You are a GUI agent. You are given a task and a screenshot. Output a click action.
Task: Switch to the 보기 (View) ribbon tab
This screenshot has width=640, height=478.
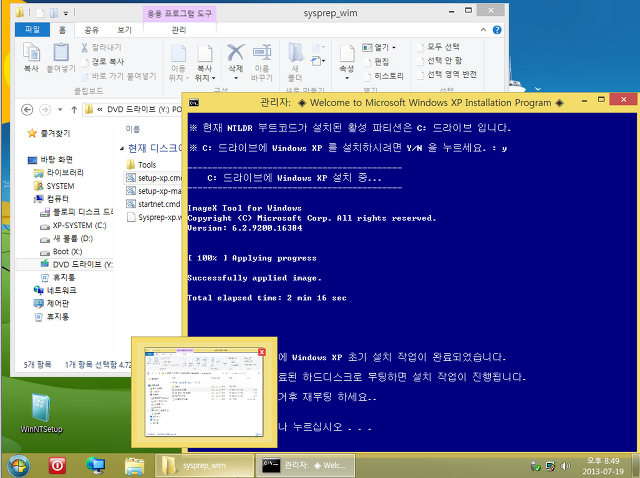124,29
